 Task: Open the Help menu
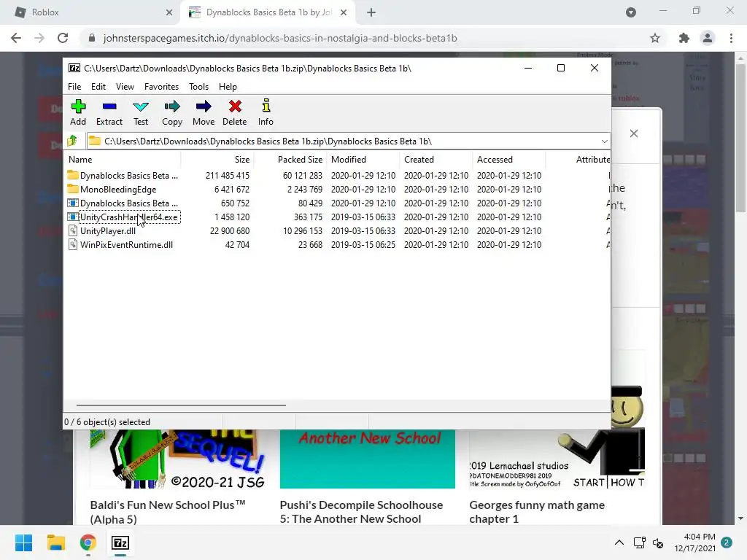click(228, 87)
